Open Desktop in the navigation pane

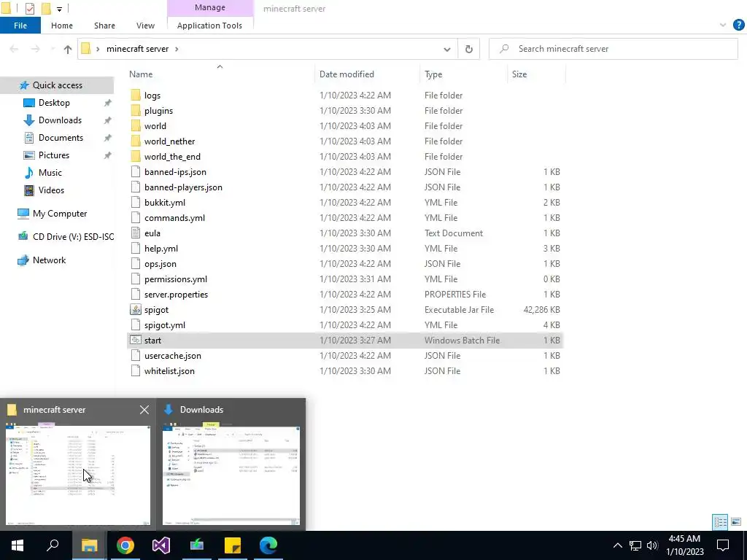point(54,103)
